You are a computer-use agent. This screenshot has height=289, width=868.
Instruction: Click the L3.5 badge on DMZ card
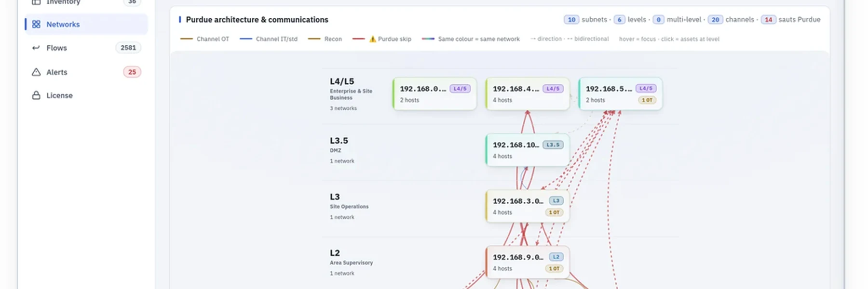click(x=553, y=144)
